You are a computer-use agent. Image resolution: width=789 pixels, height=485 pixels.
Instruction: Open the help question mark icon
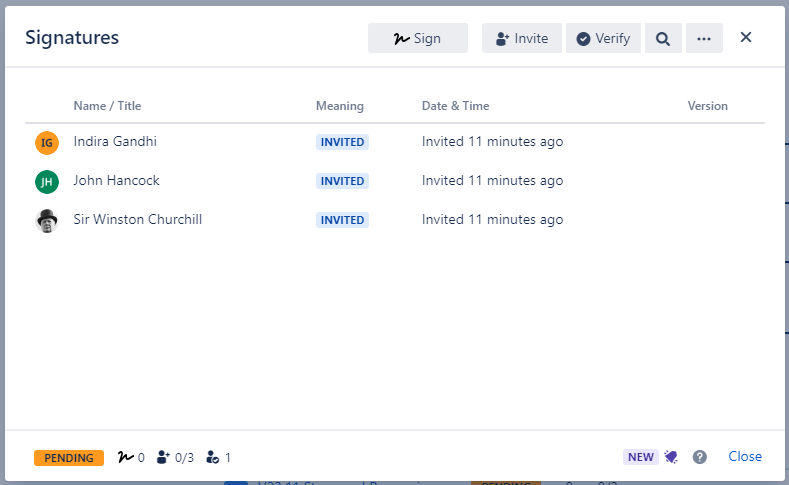pos(700,457)
